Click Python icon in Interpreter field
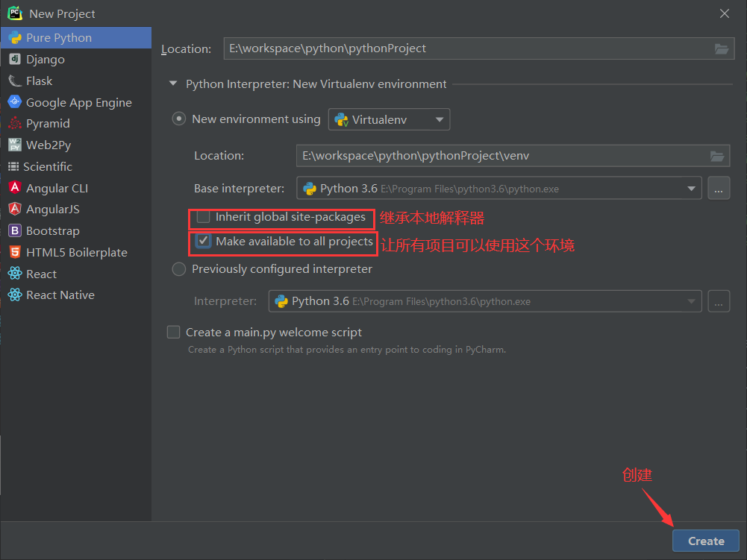747x560 pixels. click(281, 301)
